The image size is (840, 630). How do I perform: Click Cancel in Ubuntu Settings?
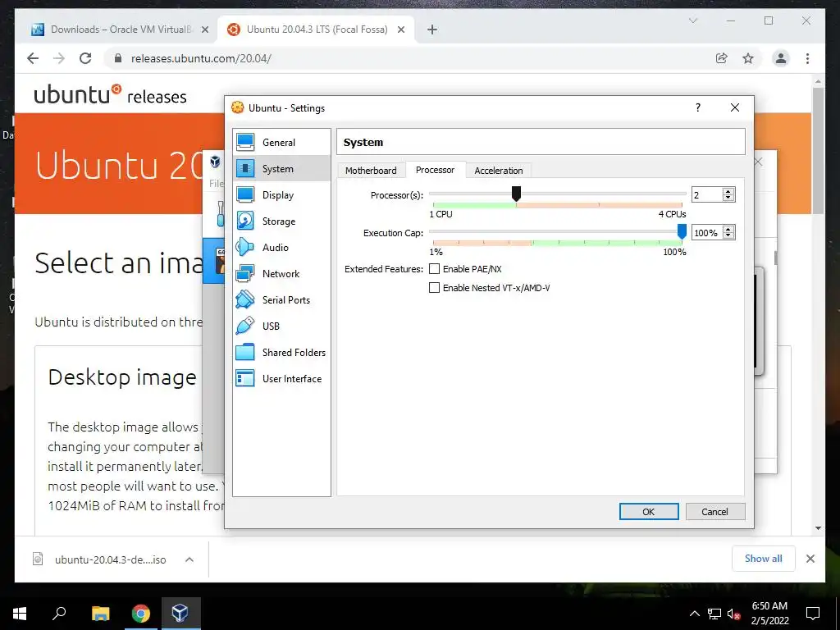(714, 512)
